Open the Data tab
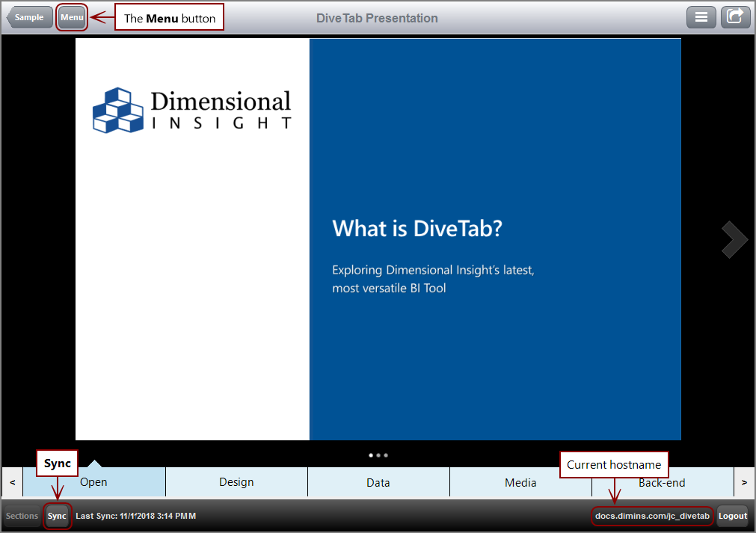The height and width of the screenshot is (533, 756). [378, 482]
